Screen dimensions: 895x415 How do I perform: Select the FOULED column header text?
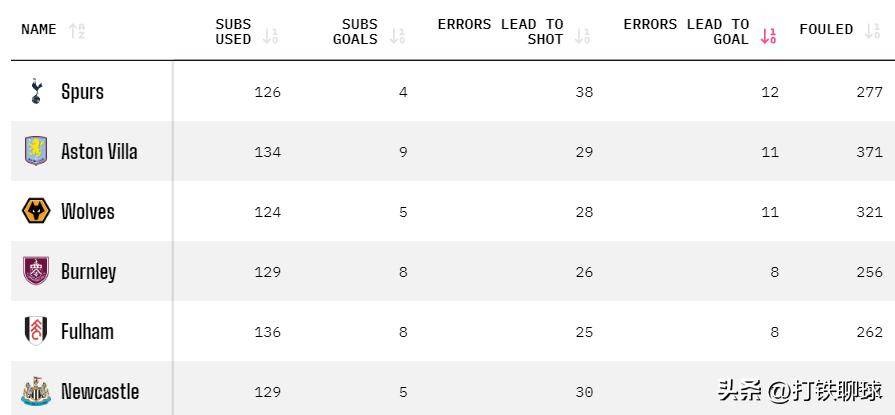[x=826, y=30]
